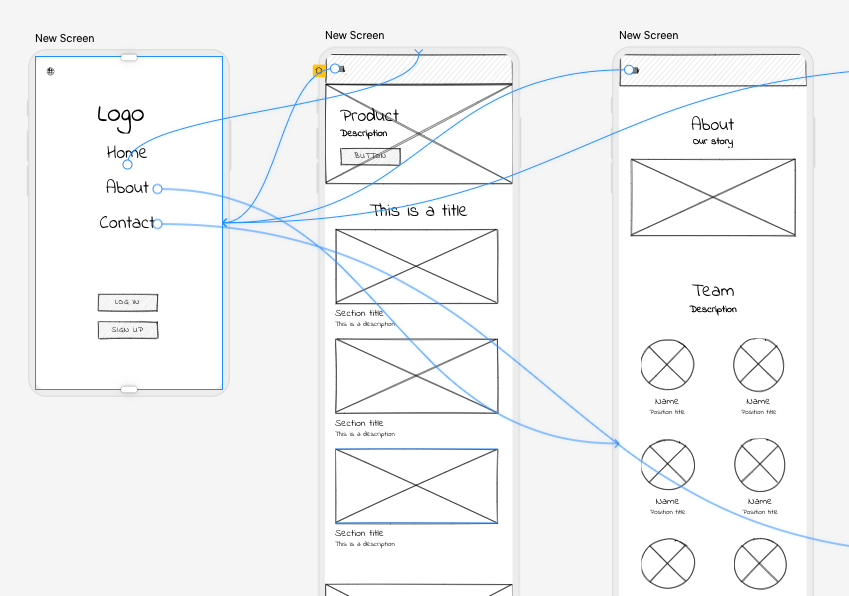The height and width of the screenshot is (596, 849).
Task: Click the LOG IN button
Action: pyautogui.click(x=127, y=302)
